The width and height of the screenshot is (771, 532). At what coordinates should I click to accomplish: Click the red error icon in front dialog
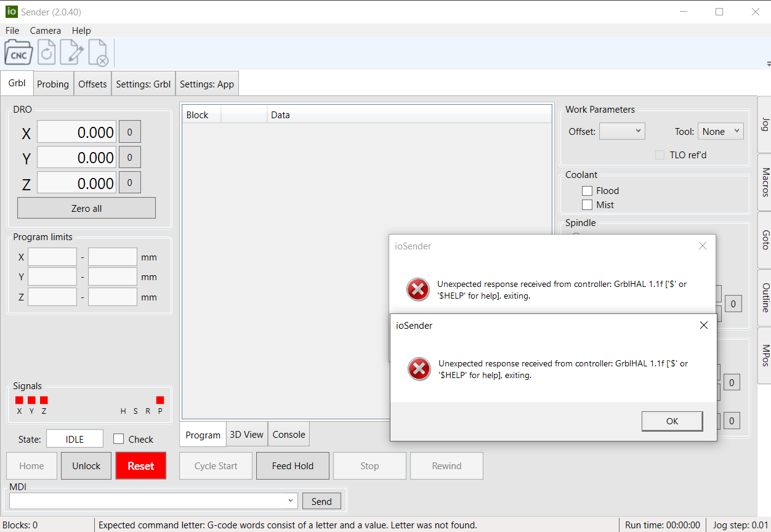click(419, 369)
